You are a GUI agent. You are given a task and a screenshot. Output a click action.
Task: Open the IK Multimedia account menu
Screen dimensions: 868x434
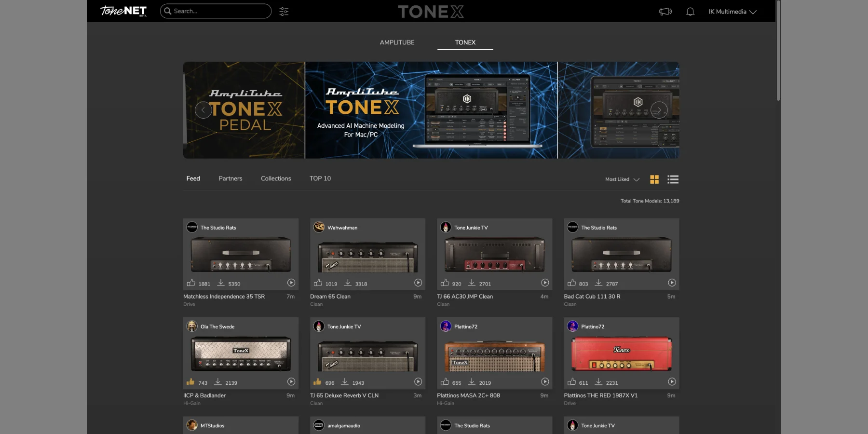tap(732, 12)
